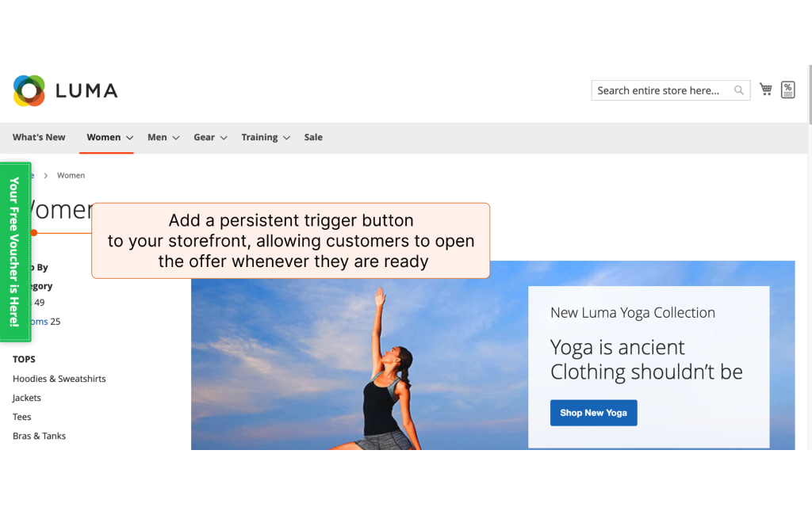This screenshot has width=812, height=515.
Task: Open the Free Voucher trigger button
Action: (15, 252)
